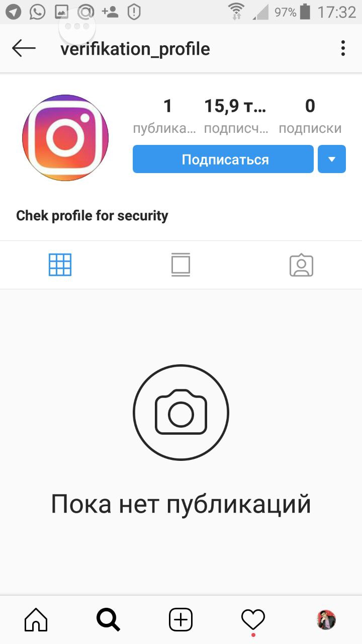Switch to grid view tab
Screen dimensions: 362x644
tap(60, 265)
